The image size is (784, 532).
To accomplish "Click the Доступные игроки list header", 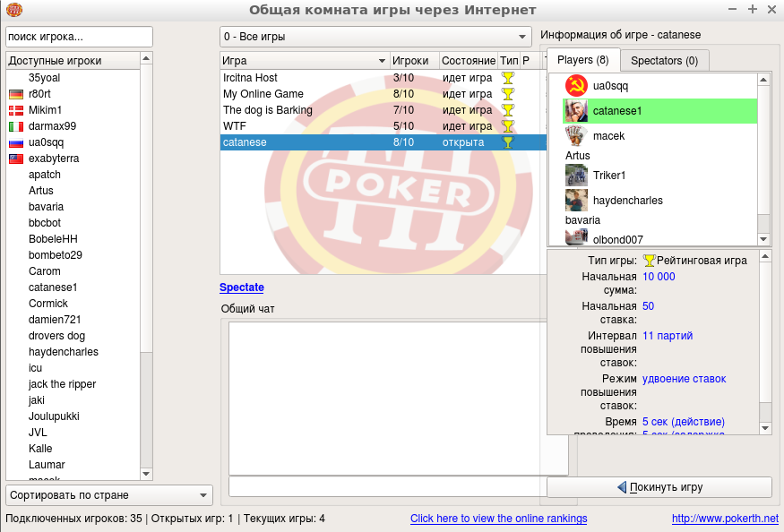I will pos(73,61).
